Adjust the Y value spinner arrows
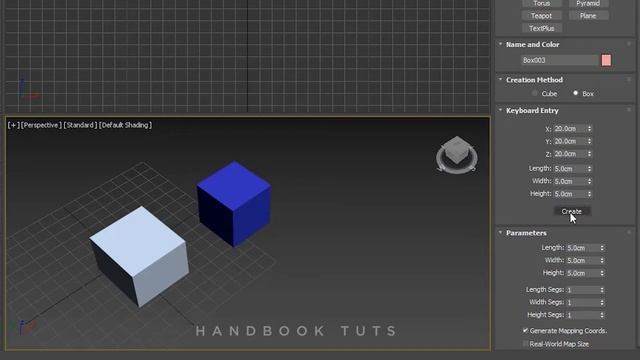The height and width of the screenshot is (360, 640). click(x=589, y=141)
